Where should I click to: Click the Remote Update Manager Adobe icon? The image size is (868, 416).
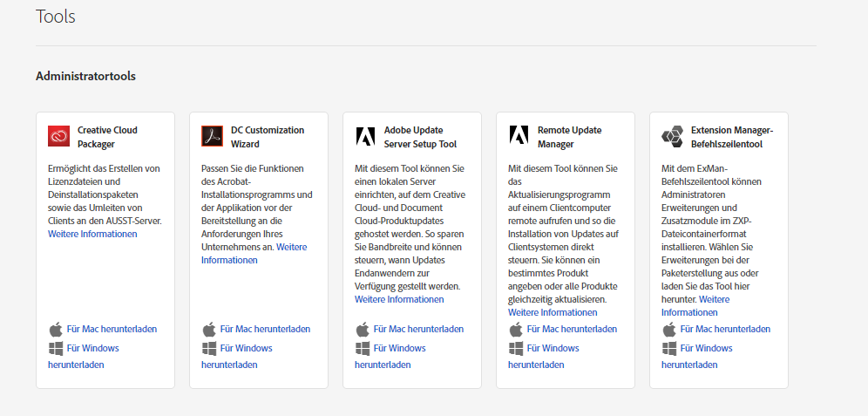(x=519, y=136)
